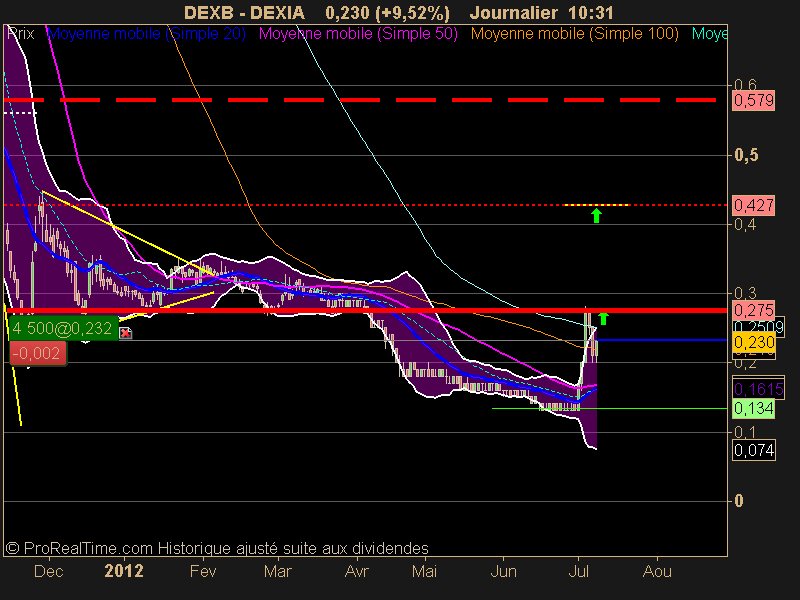Click the red -0,002 profit/loss label
This screenshot has width=800, height=600.
38,353
